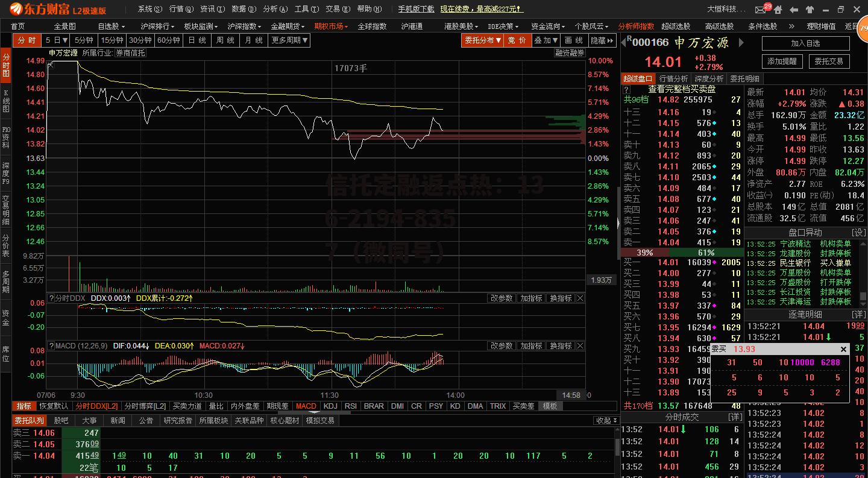The height and width of the screenshot is (478, 868).
Task: Open the 行情(Q) menu
Action: (x=181, y=9)
